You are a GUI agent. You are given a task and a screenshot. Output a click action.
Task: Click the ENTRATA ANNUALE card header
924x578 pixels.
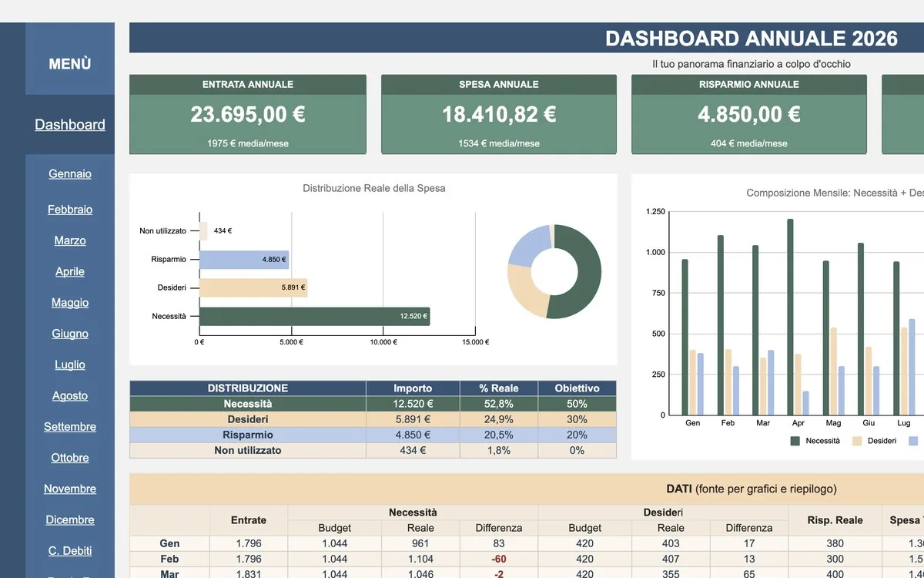[248, 85]
